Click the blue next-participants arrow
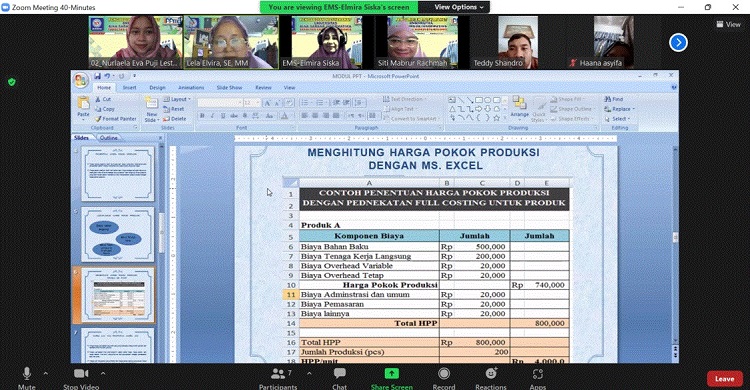 click(678, 43)
